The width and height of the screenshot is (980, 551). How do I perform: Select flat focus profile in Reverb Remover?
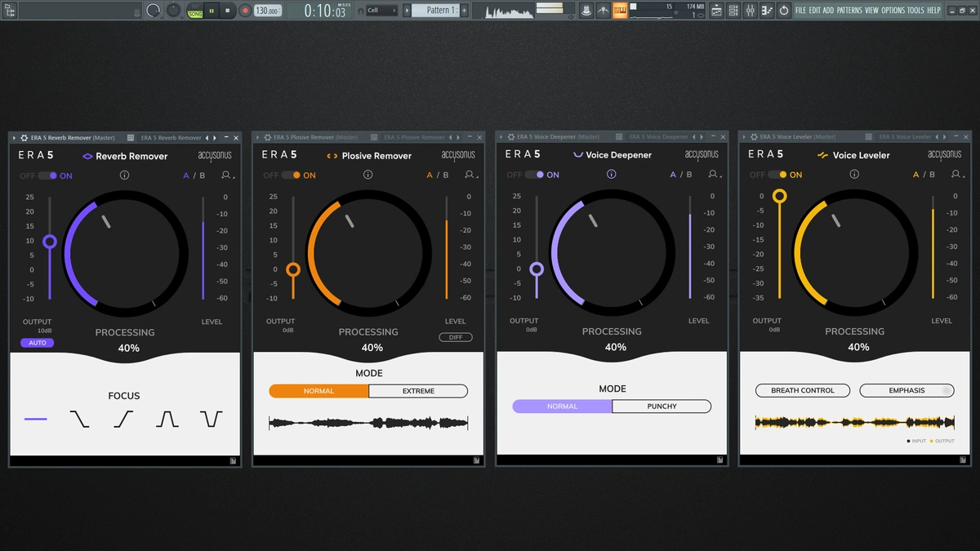tap(36, 419)
